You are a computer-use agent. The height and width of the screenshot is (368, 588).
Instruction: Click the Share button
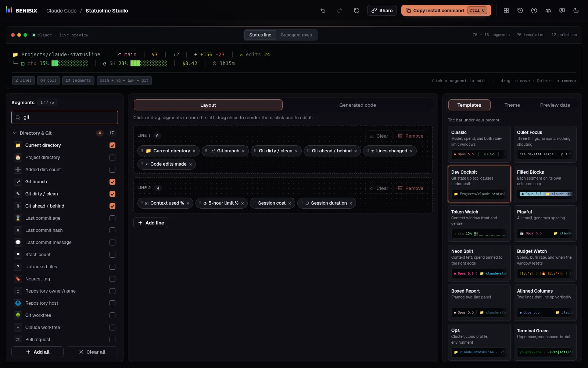tap(382, 11)
